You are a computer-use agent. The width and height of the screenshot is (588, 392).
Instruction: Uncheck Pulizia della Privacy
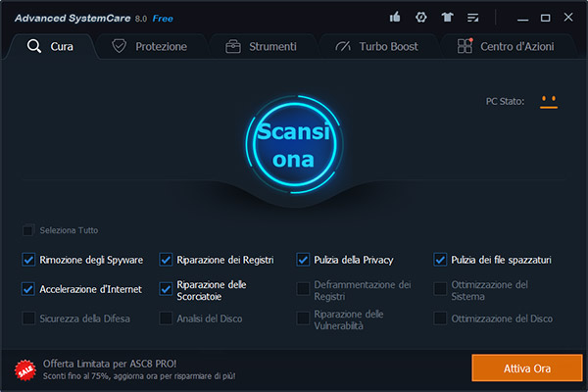(x=303, y=260)
